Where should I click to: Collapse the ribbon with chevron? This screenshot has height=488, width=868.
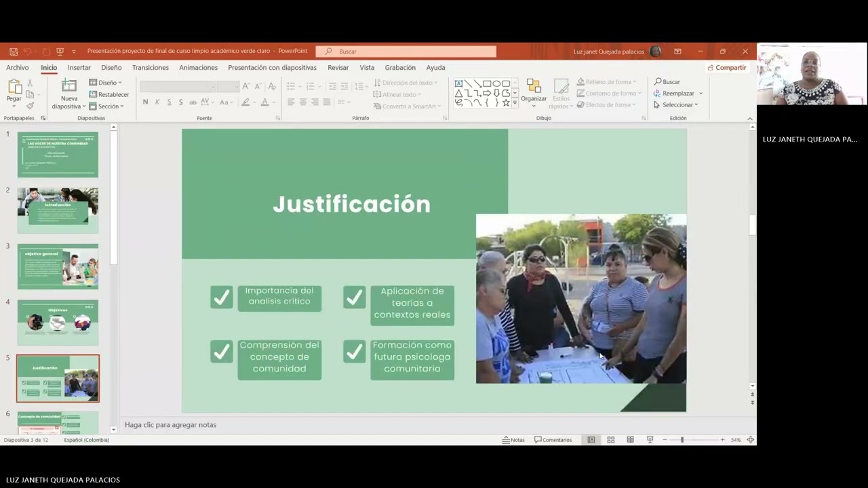750,119
